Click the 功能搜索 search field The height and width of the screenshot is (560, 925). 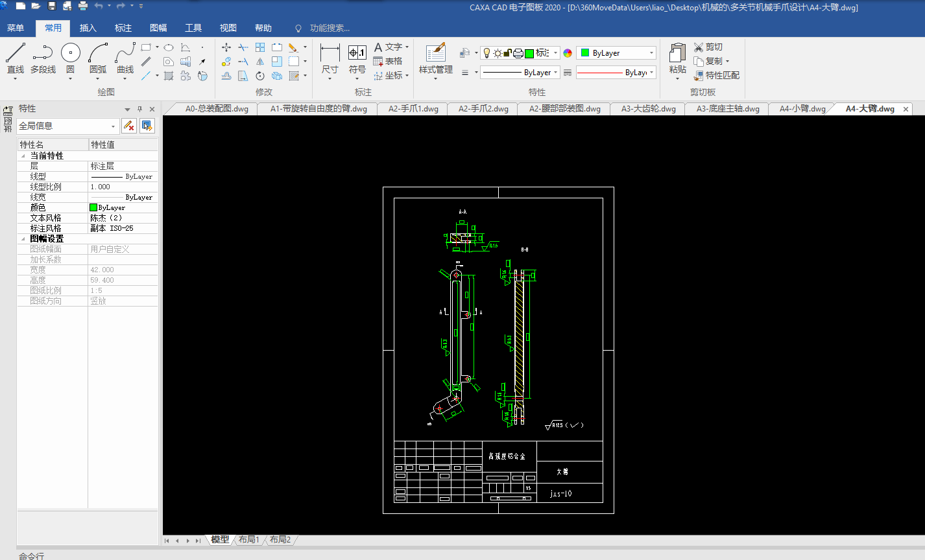pyautogui.click(x=329, y=28)
